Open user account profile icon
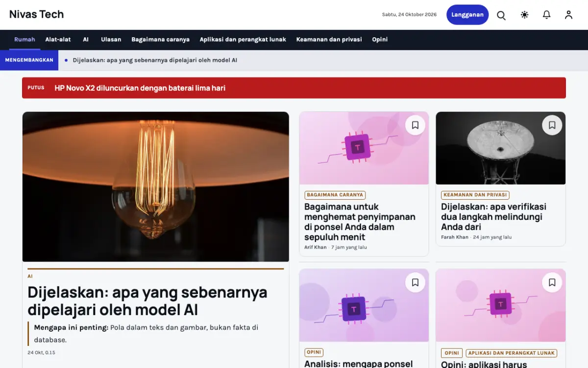 tap(568, 15)
